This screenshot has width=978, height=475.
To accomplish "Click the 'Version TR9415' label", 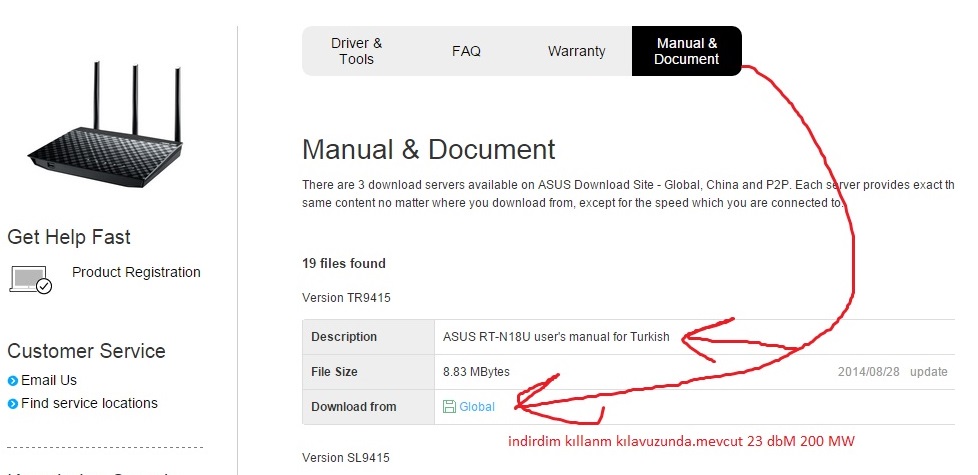I will [x=346, y=298].
